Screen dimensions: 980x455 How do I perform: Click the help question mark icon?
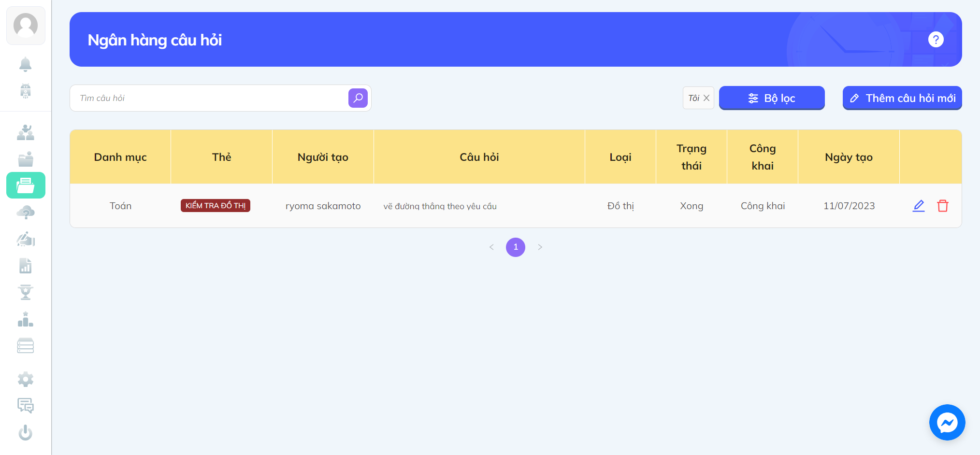coord(936,40)
